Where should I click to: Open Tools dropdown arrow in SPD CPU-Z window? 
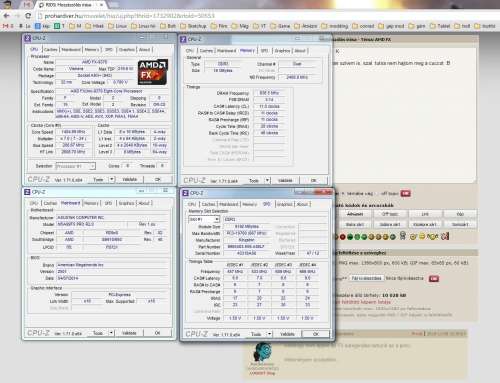click(269, 334)
